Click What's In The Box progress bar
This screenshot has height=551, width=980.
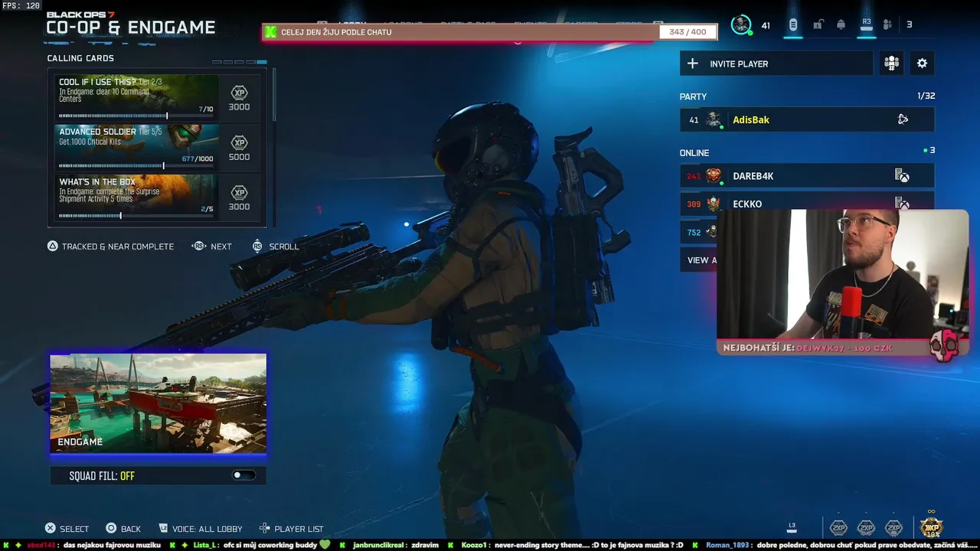[136, 216]
